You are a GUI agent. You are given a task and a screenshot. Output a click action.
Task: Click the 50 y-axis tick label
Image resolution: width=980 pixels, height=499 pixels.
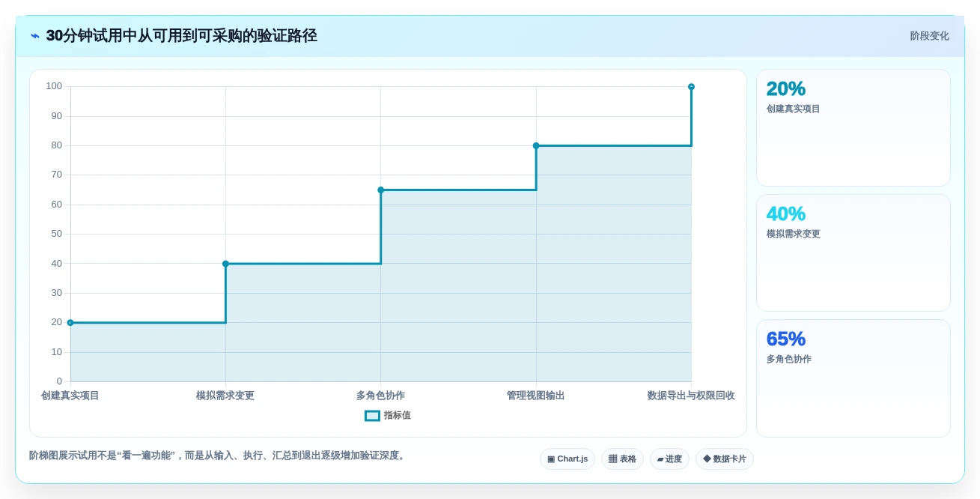(x=57, y=234)
